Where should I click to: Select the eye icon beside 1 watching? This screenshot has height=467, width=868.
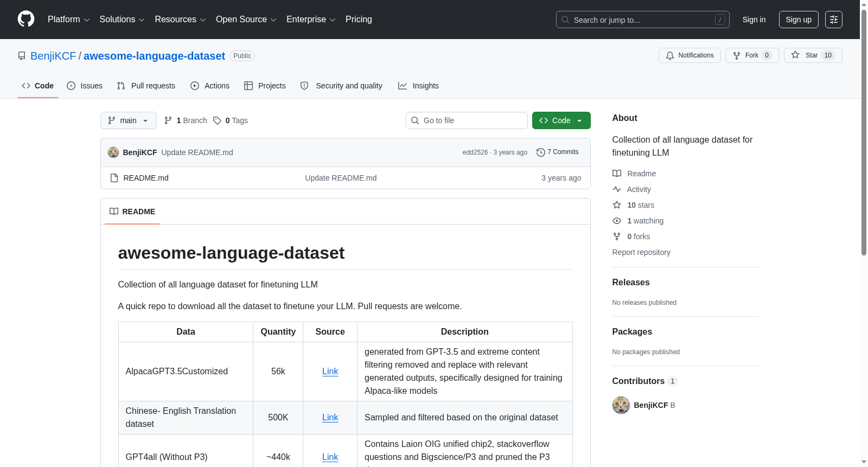tap(617, 221)
